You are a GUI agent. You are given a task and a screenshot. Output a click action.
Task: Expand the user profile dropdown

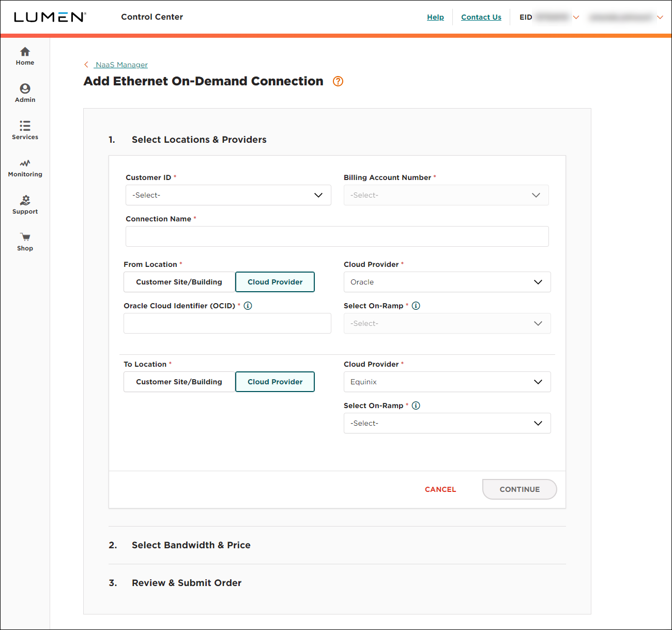click(660, 17)
